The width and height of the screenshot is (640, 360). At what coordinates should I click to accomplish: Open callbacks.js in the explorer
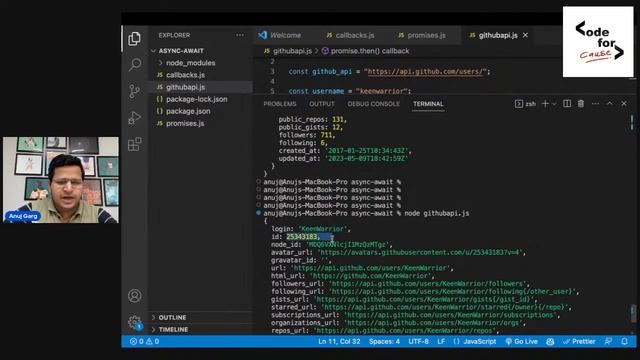pos(185,75)
